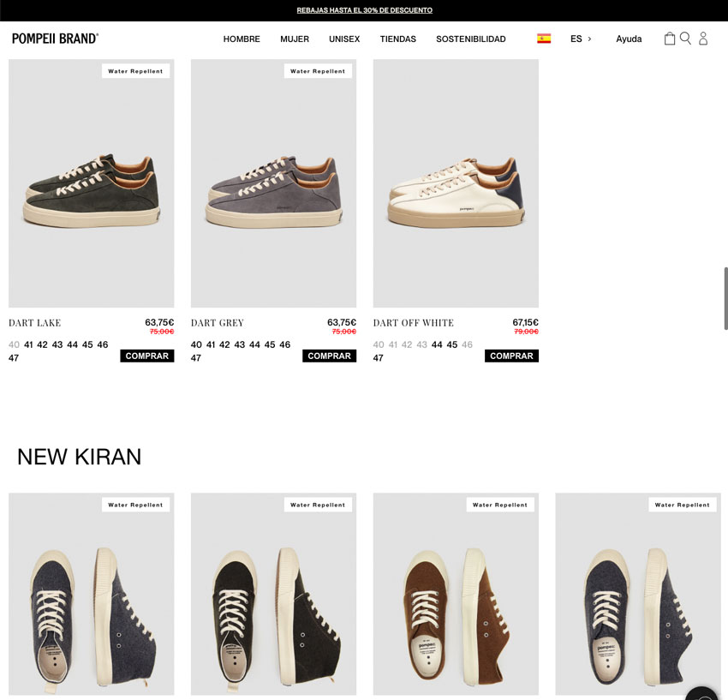Select size 47 for Dart Grey
Image resolution: width=728 pixels, height=700 pixels.
tap(196, 358)
